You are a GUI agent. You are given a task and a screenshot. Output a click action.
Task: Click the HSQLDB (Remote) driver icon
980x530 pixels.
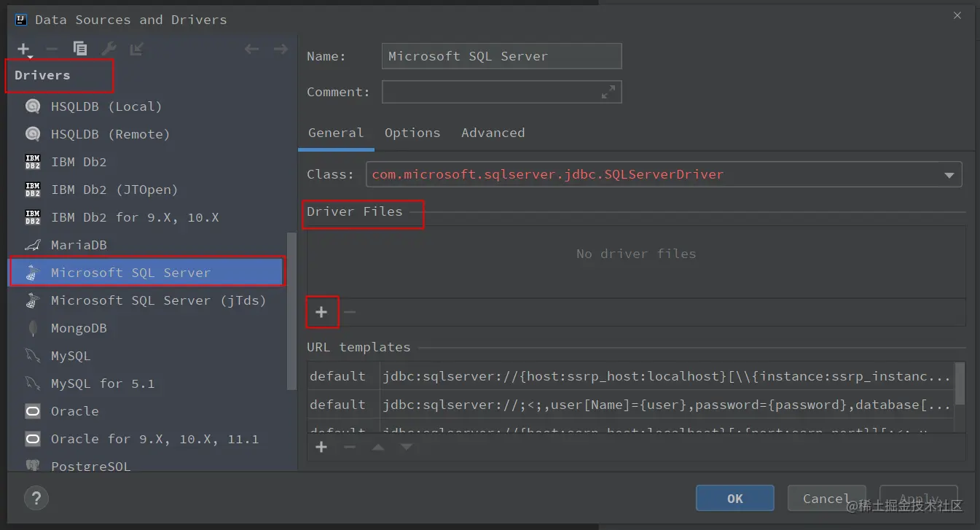33,134
